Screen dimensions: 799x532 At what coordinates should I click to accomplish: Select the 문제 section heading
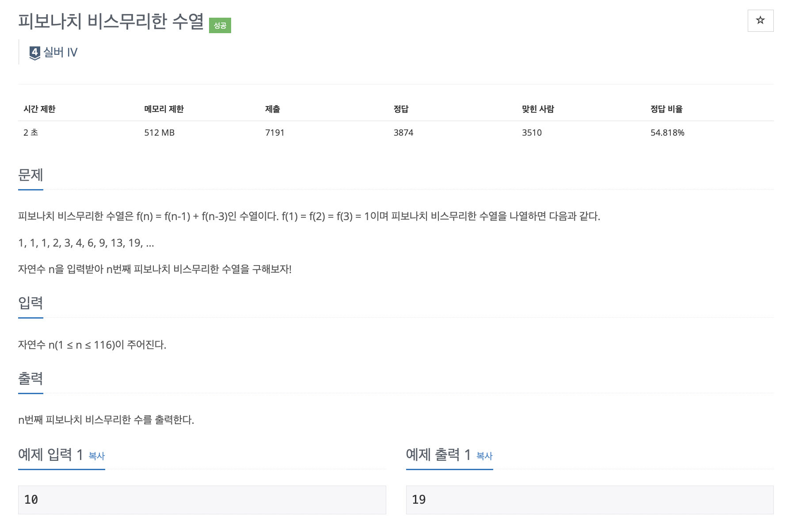tap(30, 175)
